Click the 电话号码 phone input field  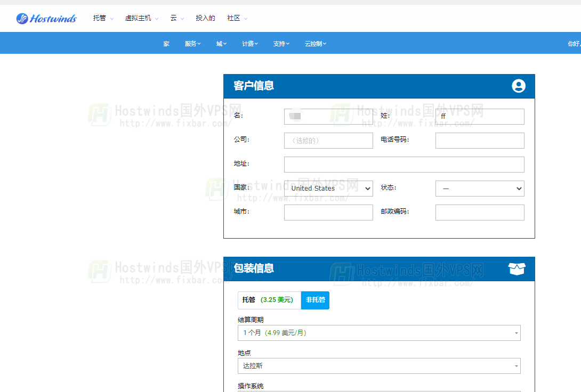480,141
